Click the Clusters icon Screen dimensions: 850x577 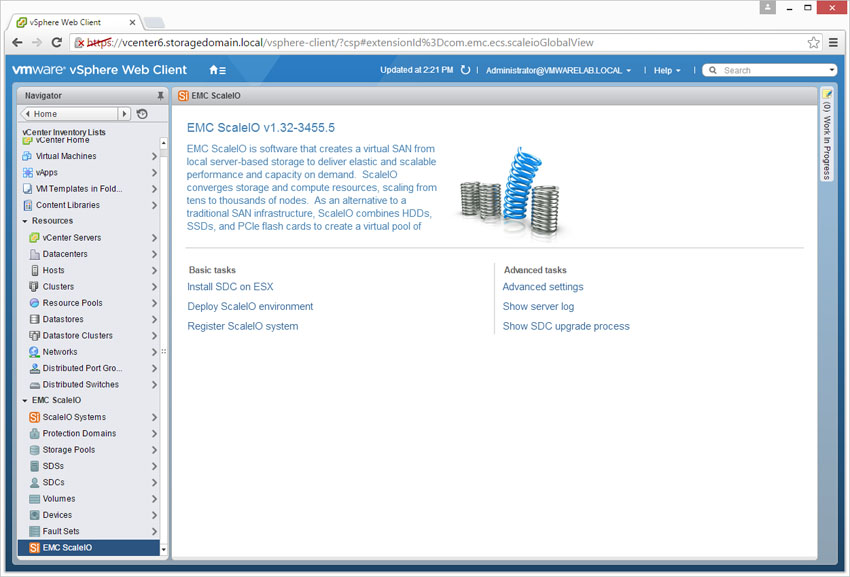click(x=34, y=286)
